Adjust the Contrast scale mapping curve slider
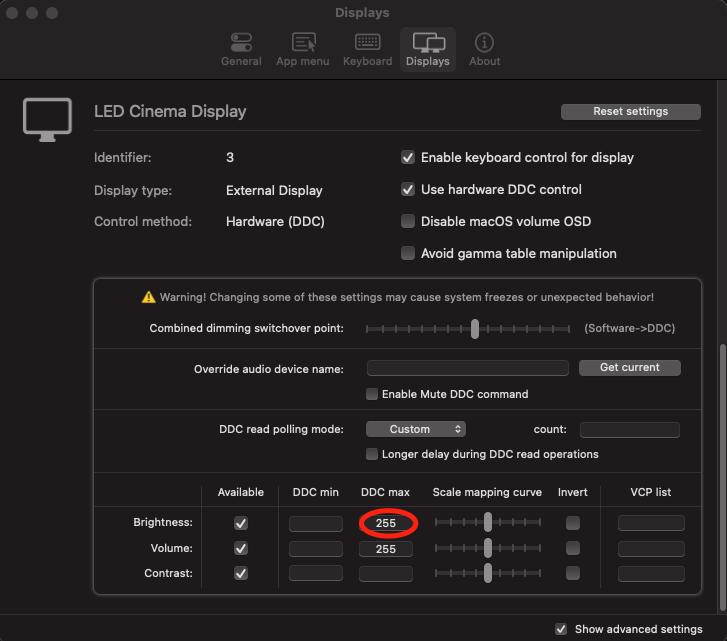727x641 pixels. 488,573
